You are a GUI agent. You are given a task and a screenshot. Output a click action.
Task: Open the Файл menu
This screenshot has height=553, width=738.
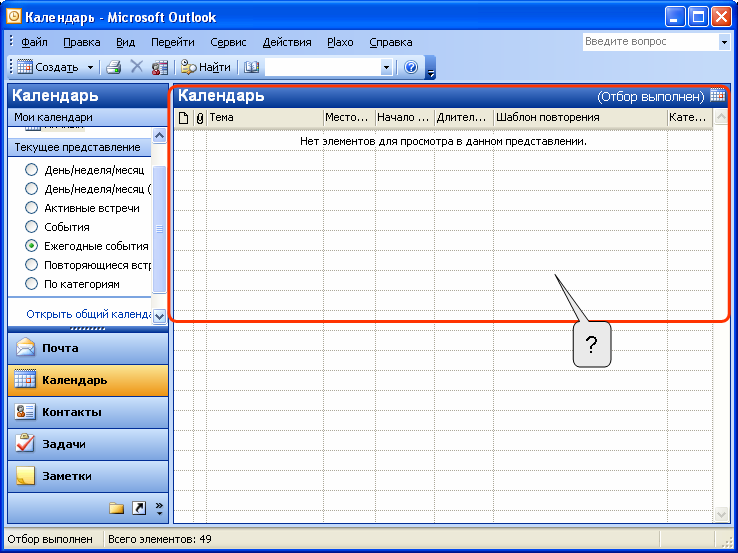[34, 42]
